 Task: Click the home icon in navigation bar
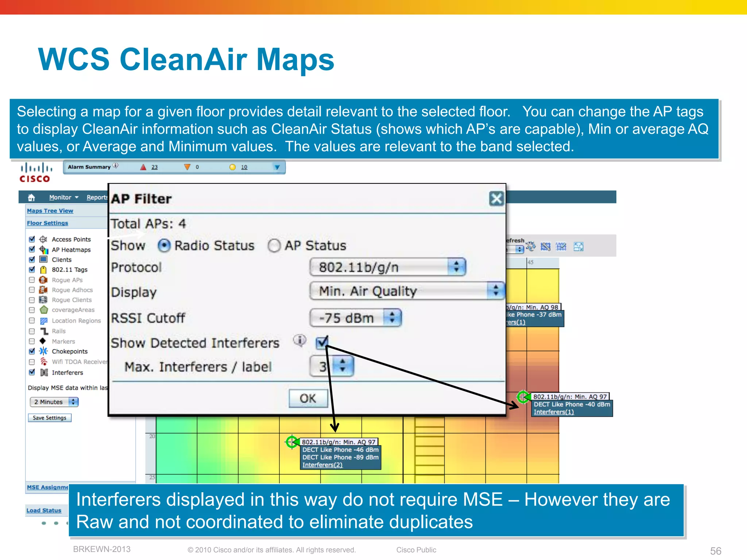[x=31, y=197]
